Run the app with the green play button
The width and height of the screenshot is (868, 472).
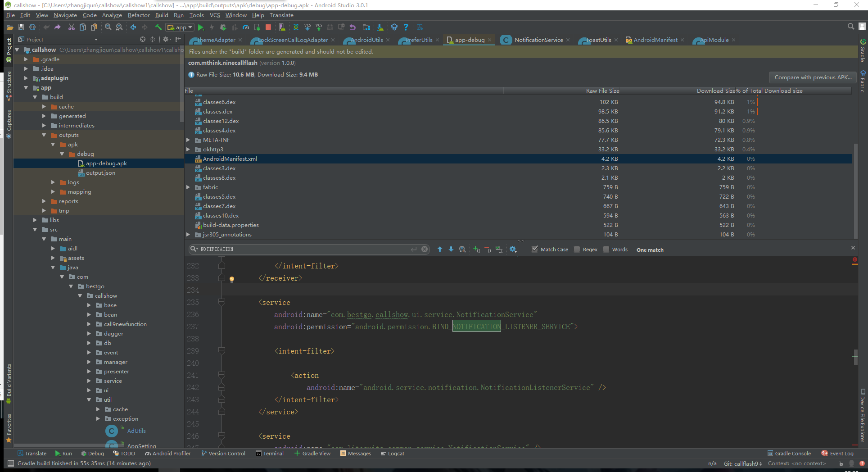click(201, 27)
